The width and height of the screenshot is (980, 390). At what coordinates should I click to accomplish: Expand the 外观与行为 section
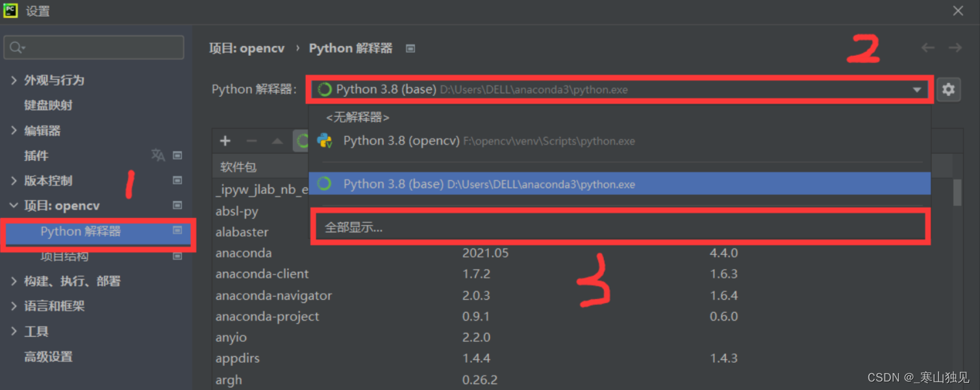(x=13, y=80)
